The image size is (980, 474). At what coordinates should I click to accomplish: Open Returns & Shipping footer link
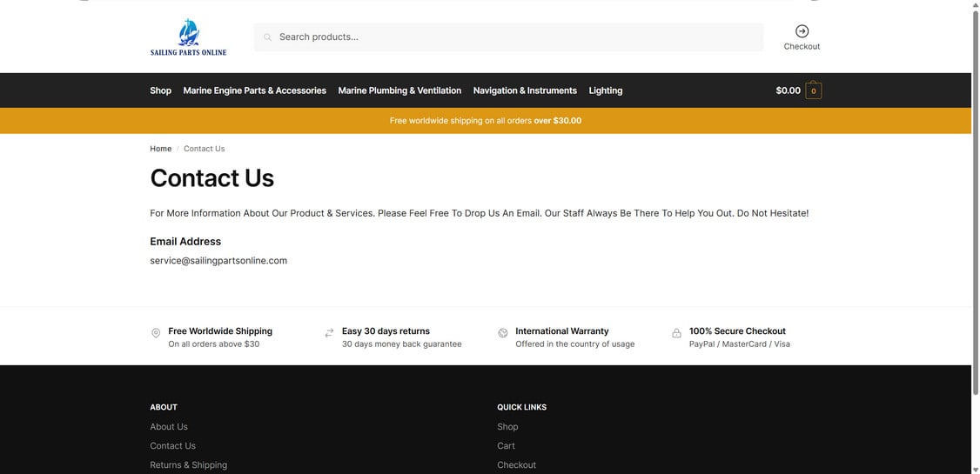point(189,464)
